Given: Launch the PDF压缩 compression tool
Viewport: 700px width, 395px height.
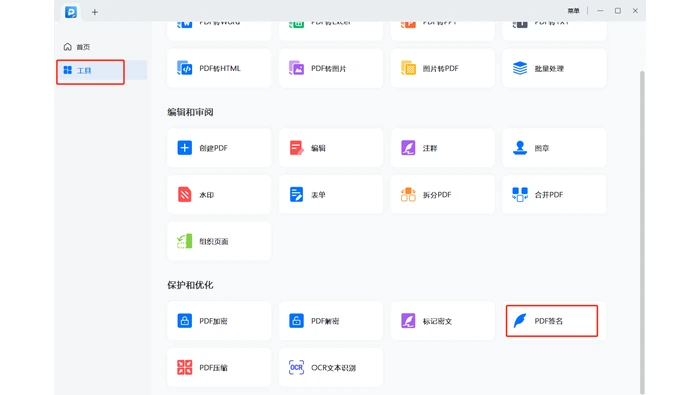Looking at the screenshot, I should (219, 367).
